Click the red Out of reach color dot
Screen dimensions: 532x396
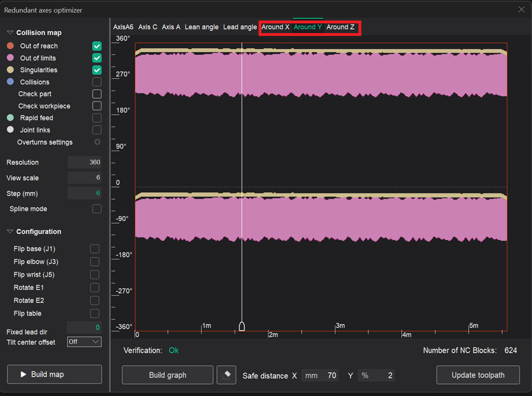tap(10, 46)
